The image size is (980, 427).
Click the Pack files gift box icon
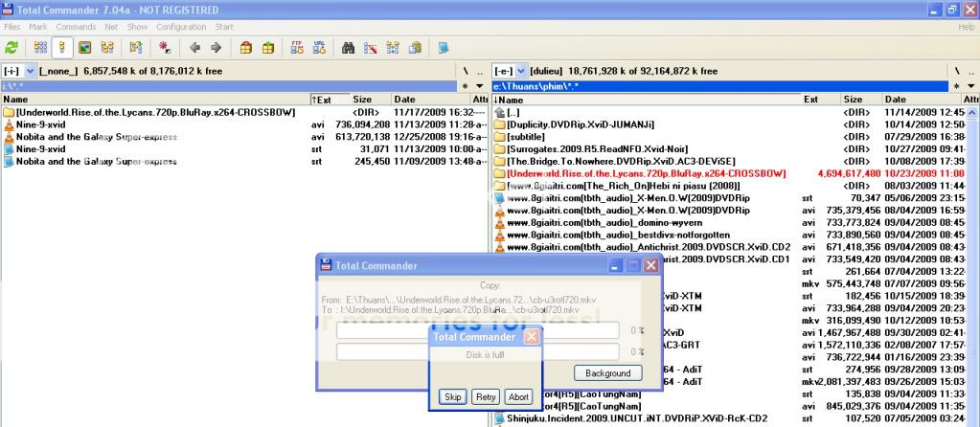click(x=246, y=46)
